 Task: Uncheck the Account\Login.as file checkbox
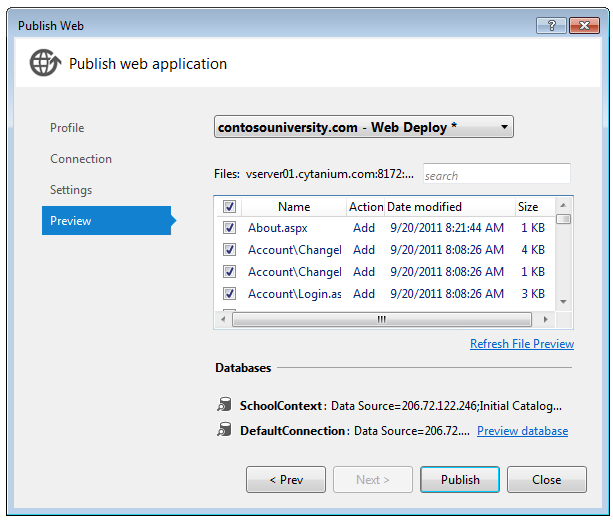[x=229, y=293]
